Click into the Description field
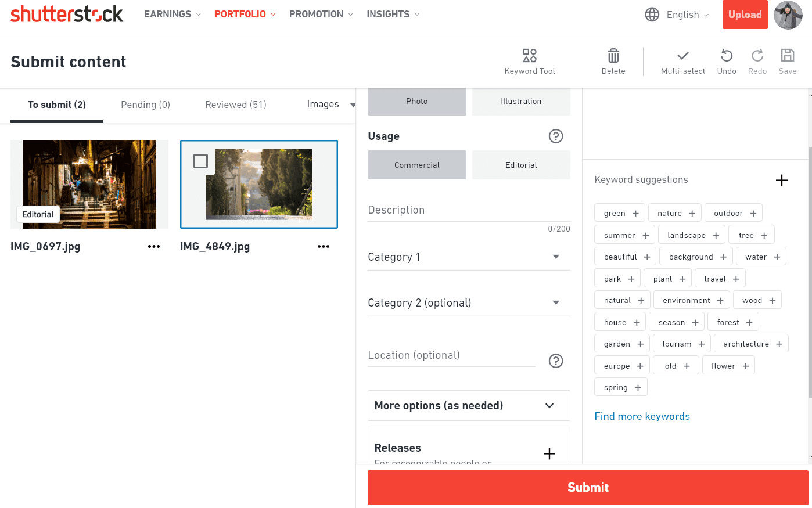Screen dimensions: 812x508 pos(469,210)
